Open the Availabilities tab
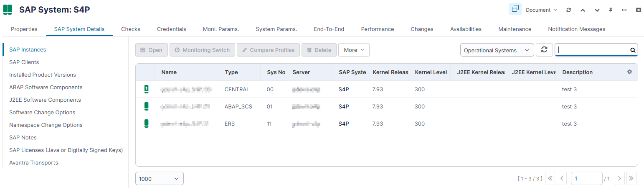644x188 pixels. (x=466, y=29)
